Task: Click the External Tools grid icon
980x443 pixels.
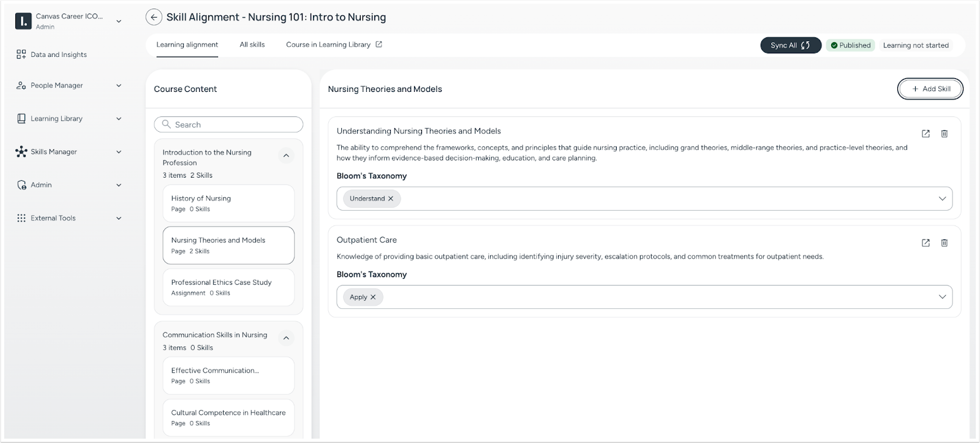Action: point(21,218)
